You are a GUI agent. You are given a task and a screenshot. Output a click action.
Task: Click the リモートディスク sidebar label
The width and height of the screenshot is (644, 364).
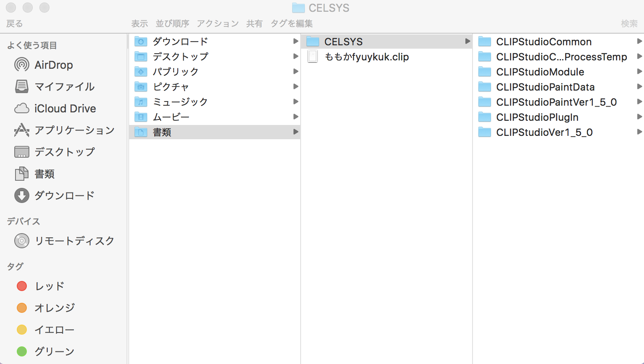point(75,241)
